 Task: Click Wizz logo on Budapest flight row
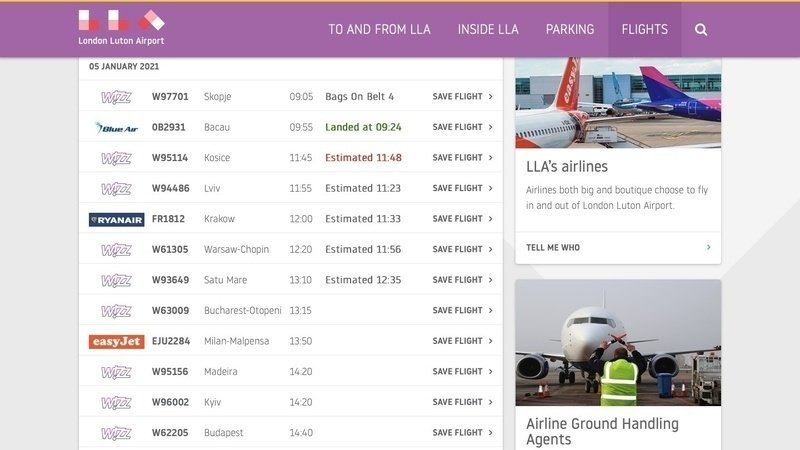click(x=116, y=434)
